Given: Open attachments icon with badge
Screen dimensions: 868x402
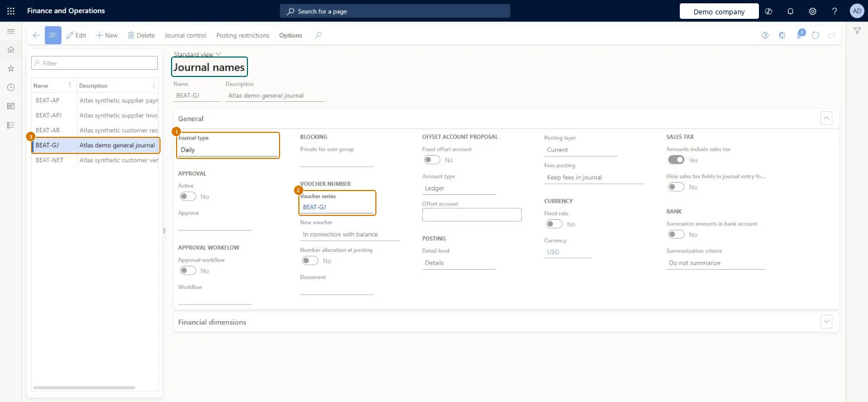Looking at the screenshot, I should pos(799,35).
